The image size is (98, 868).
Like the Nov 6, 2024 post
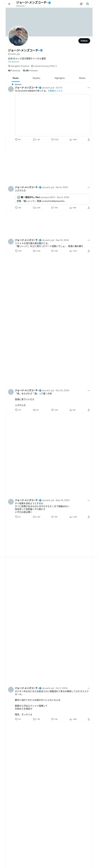pos(52,208)
